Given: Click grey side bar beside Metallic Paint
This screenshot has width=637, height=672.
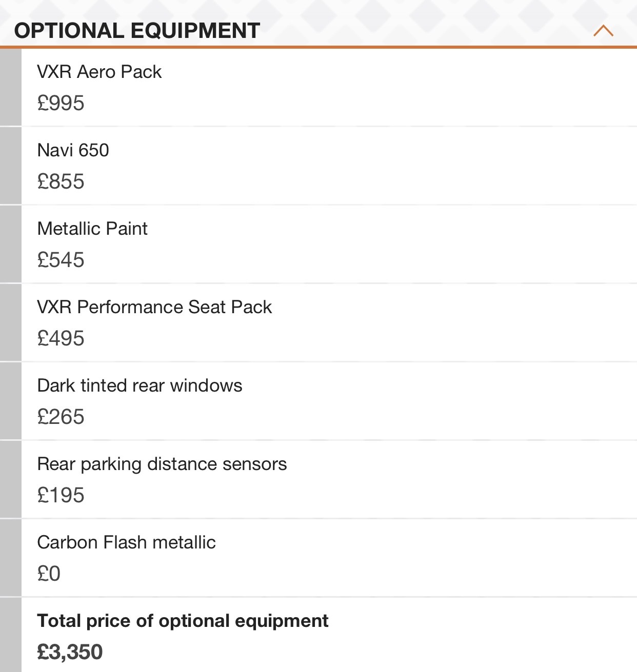Looking at the screenshot, I should [10, 244].
